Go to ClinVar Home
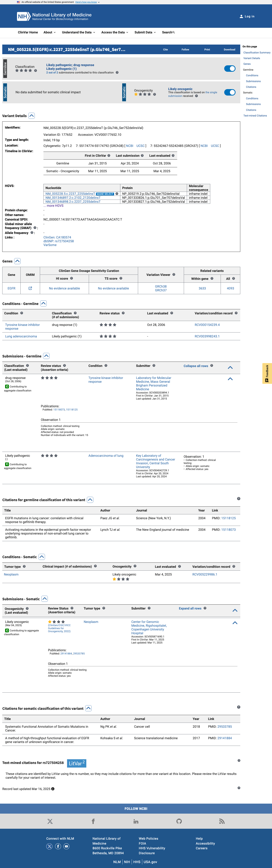This screenshot has height=868, width=272. (28, 32)
